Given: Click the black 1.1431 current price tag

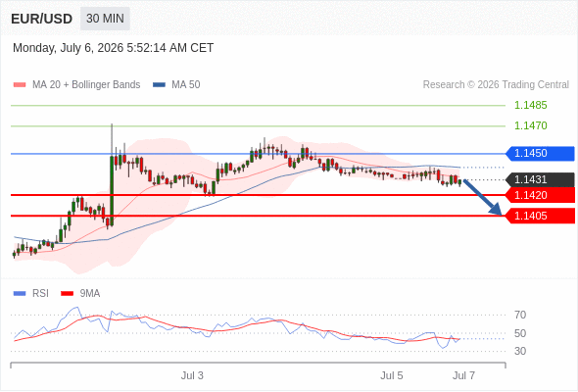Looking at the screenshot, I should 540,180.
